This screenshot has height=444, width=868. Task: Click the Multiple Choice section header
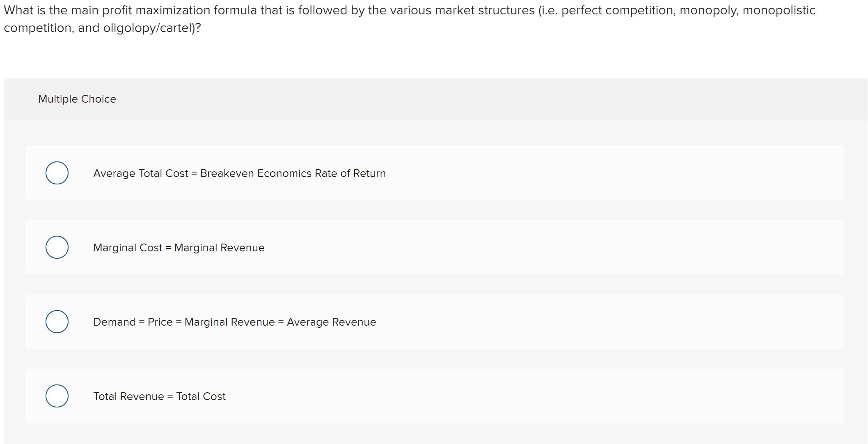77,99
